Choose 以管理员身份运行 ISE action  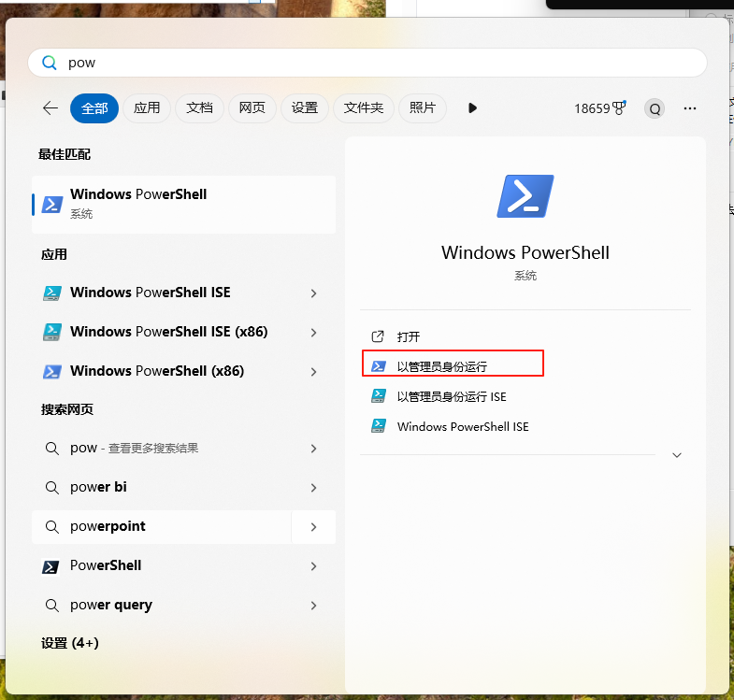coord(452,397)
